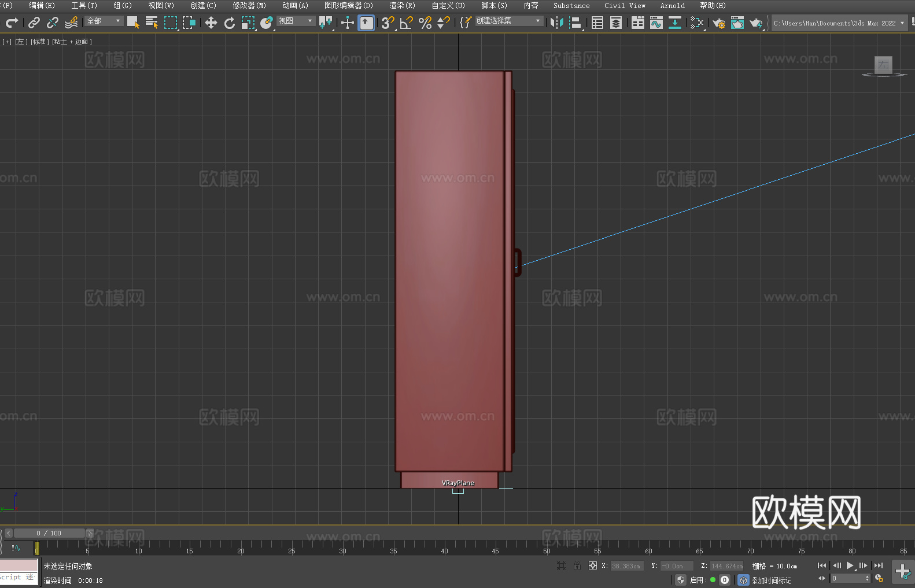Open the Select by Name list icon
915x588 pixels.
pos(152,23)
